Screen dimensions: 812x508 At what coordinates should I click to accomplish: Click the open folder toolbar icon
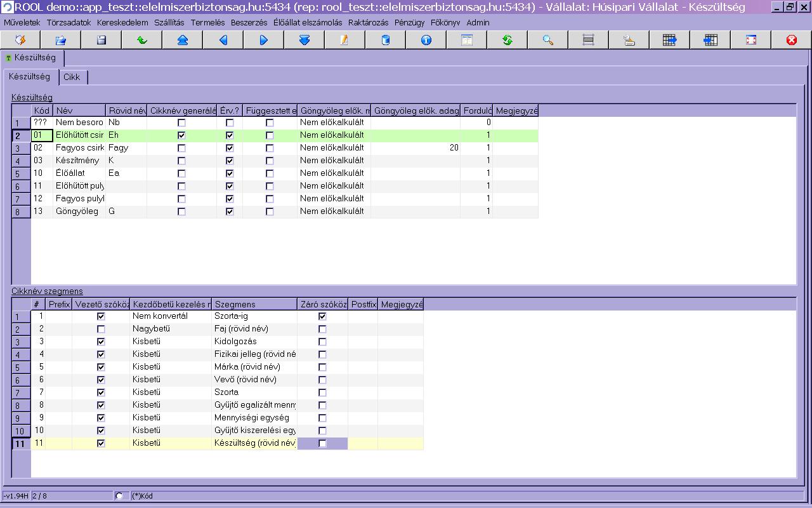click(60, 40)
